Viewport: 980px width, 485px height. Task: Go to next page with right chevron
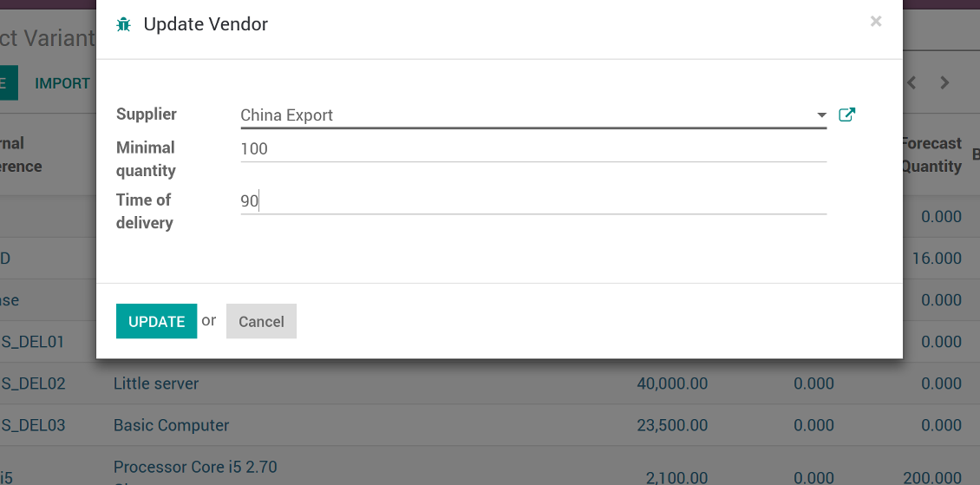point(944,83)
